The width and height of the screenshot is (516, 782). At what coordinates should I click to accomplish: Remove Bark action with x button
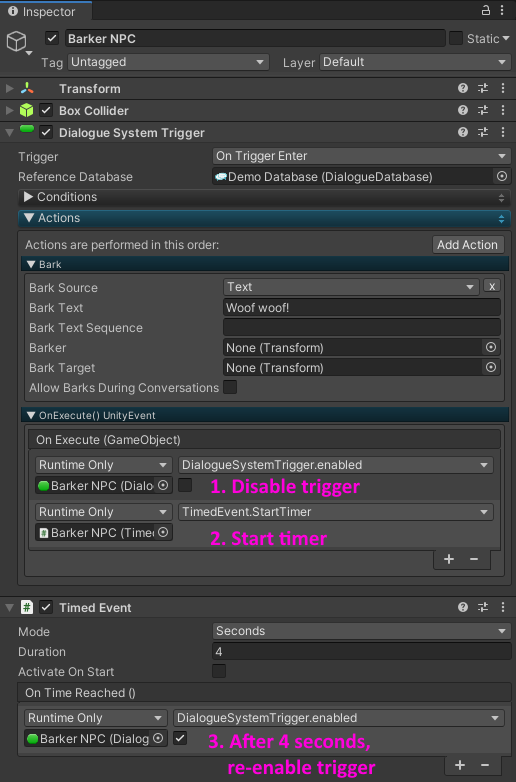(x=492, y=286)
